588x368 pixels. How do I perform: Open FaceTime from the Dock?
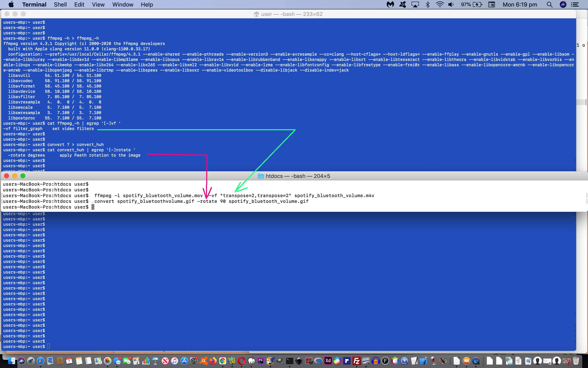[127, 361]
